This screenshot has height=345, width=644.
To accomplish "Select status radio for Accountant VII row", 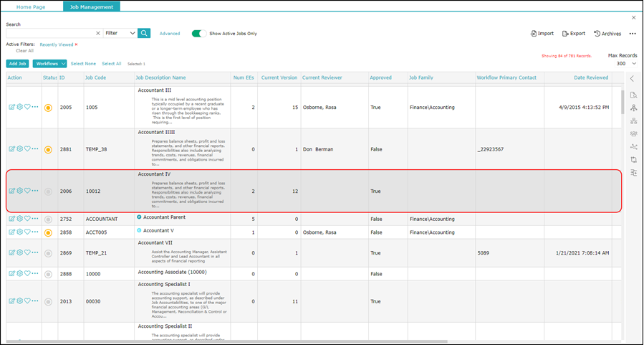I will point(48,253).
